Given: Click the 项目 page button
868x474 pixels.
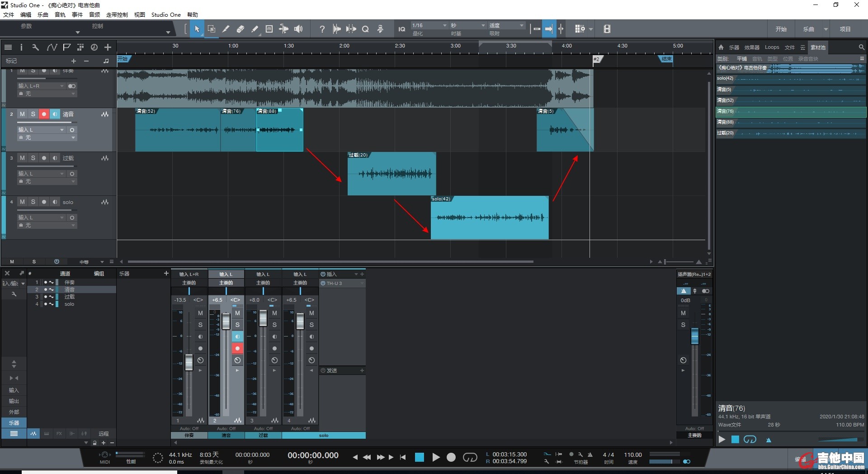Looking at the screenshot, I should (x=845, y=29).
